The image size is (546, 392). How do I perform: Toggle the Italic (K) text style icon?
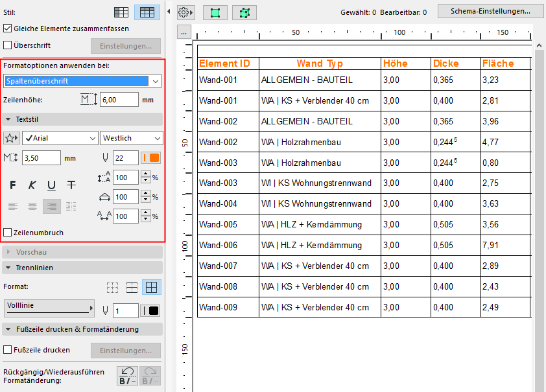coord(32,185)
